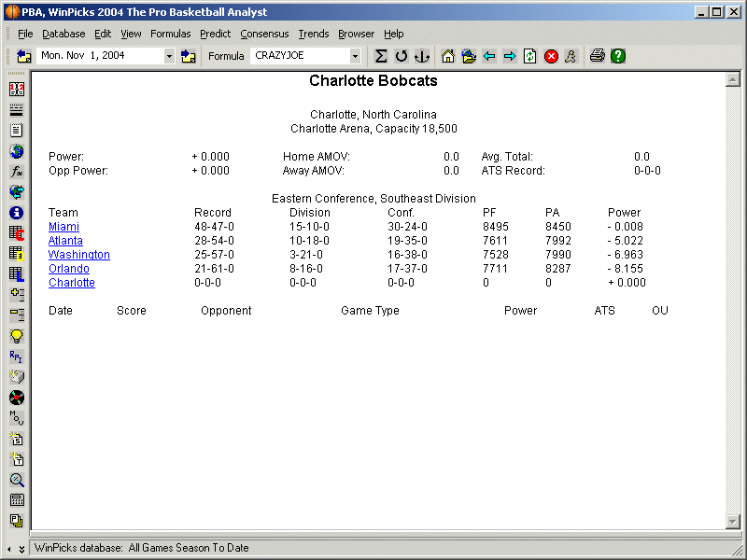Click the vinyl record disc sidebar icon

tap(17, 398)
